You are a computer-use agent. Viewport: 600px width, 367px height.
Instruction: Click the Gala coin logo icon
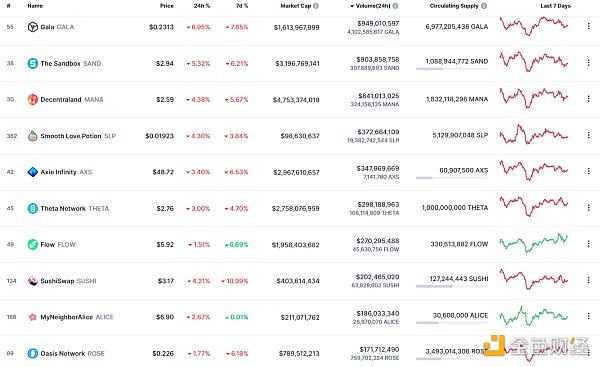click(x=33, y=27)
